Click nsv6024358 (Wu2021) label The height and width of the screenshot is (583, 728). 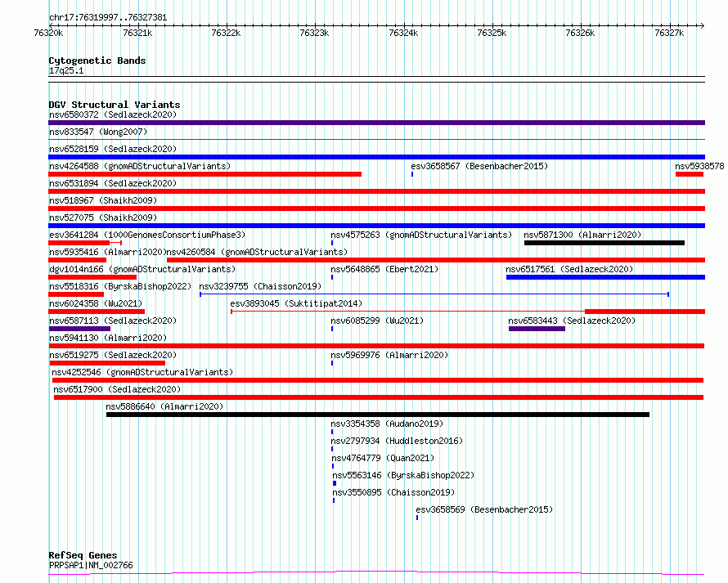point(96,303)
